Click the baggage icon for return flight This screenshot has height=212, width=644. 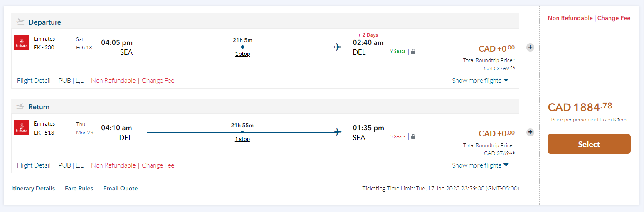click(413, 136)
